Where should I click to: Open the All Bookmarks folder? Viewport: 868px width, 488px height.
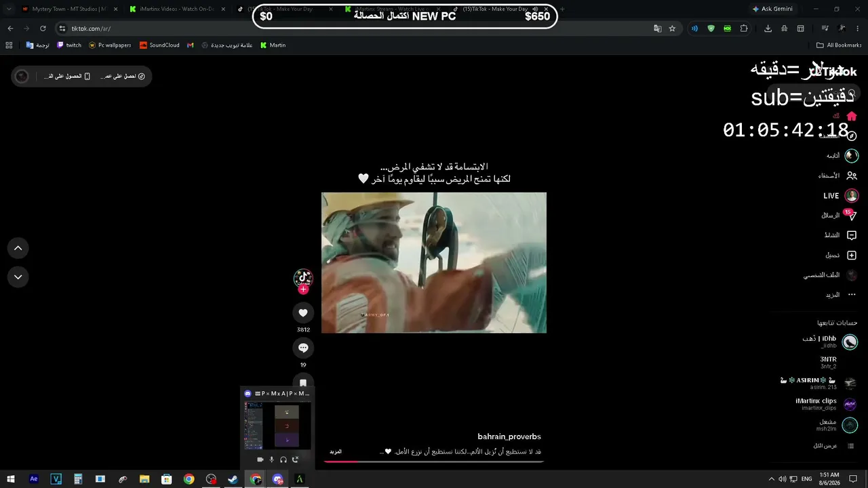(839, 45)
